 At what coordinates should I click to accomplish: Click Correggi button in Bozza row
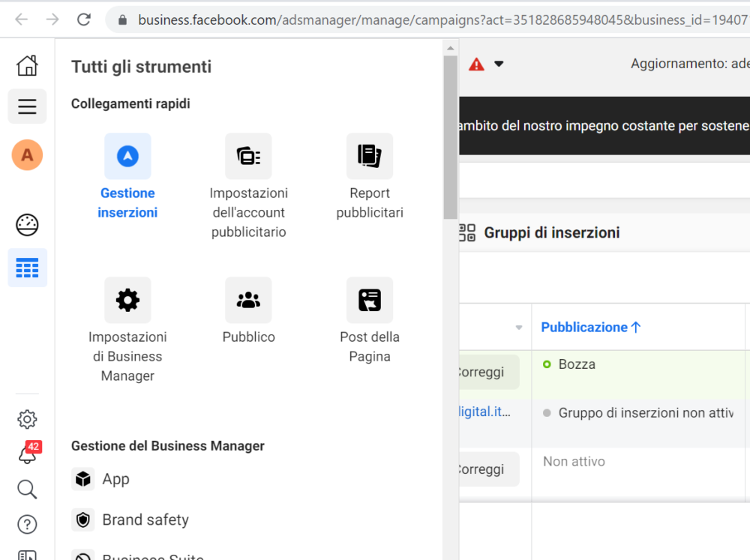click(489, 372)
